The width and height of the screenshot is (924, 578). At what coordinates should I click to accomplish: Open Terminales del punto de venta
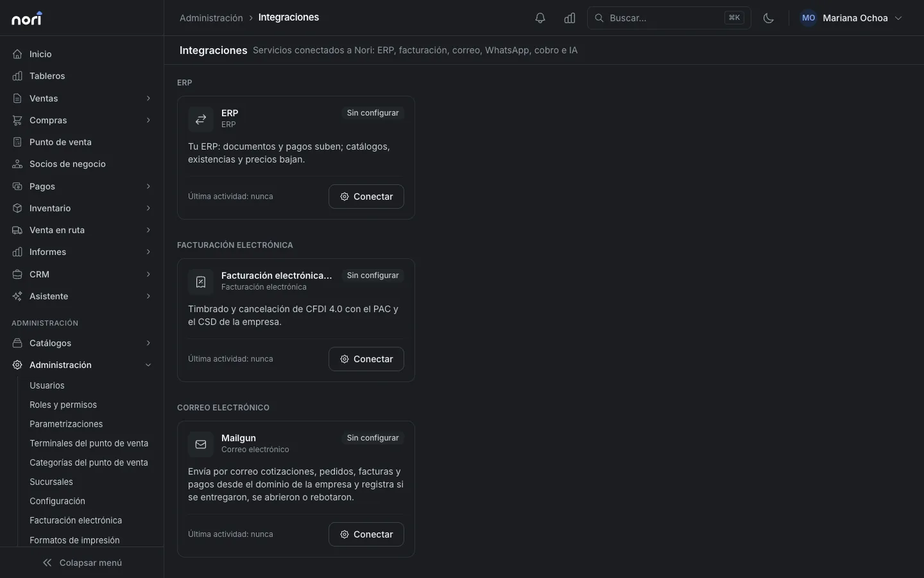(89, 443)
